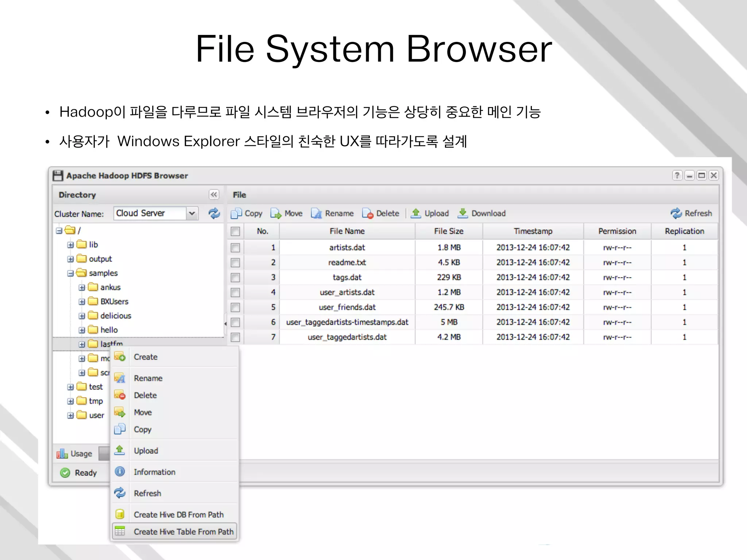Click the Copy file toolbar icon
This screenshot has width=747, height=560.
coord(237,213)
